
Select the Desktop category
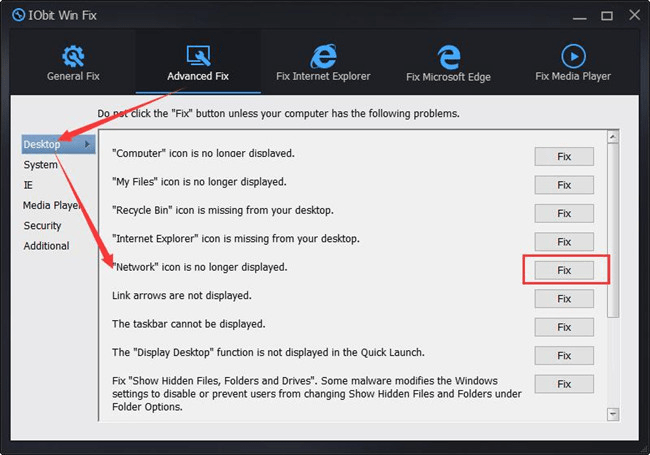tap(58, 144)
